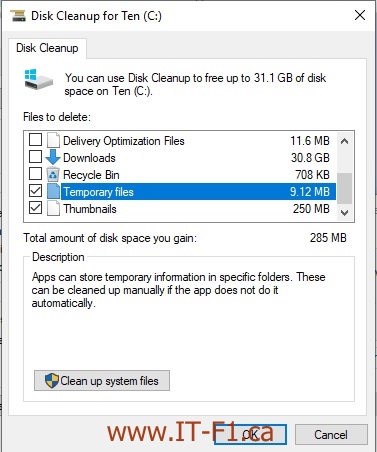Click the 285 MB total value
Image resolution: width=377 pixels, height=452 pixels.
[x=328, y=238]
